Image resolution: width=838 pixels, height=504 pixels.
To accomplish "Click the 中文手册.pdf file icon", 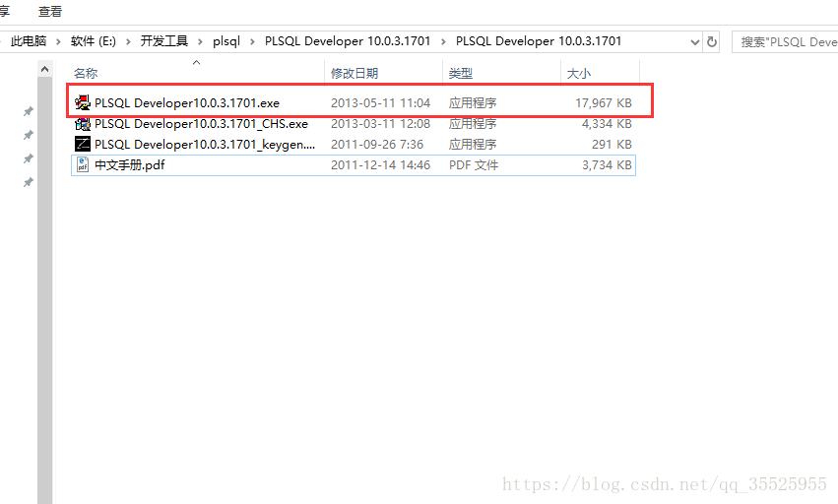I will click(83, 164).
